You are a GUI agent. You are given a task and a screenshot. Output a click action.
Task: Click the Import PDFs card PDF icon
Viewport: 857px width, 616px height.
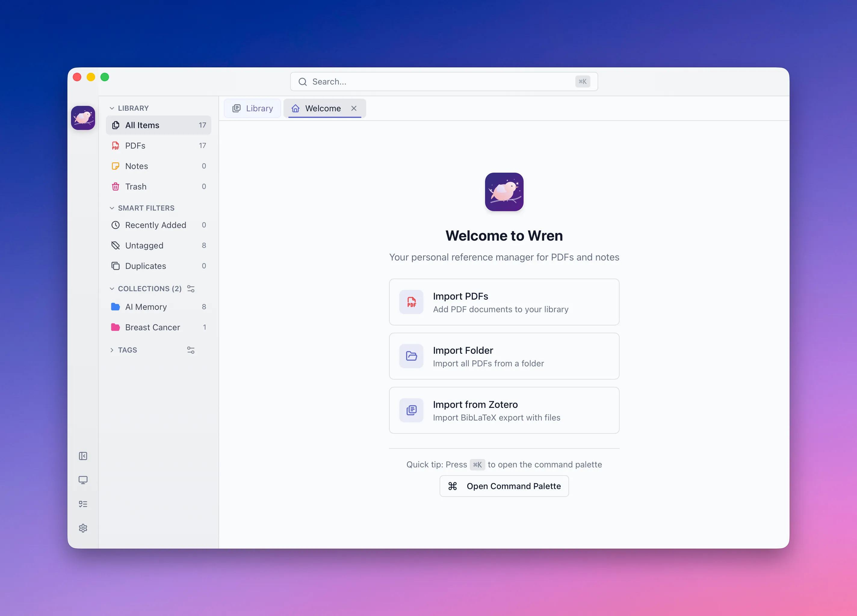pyautogui.click(x=411, y=302)
